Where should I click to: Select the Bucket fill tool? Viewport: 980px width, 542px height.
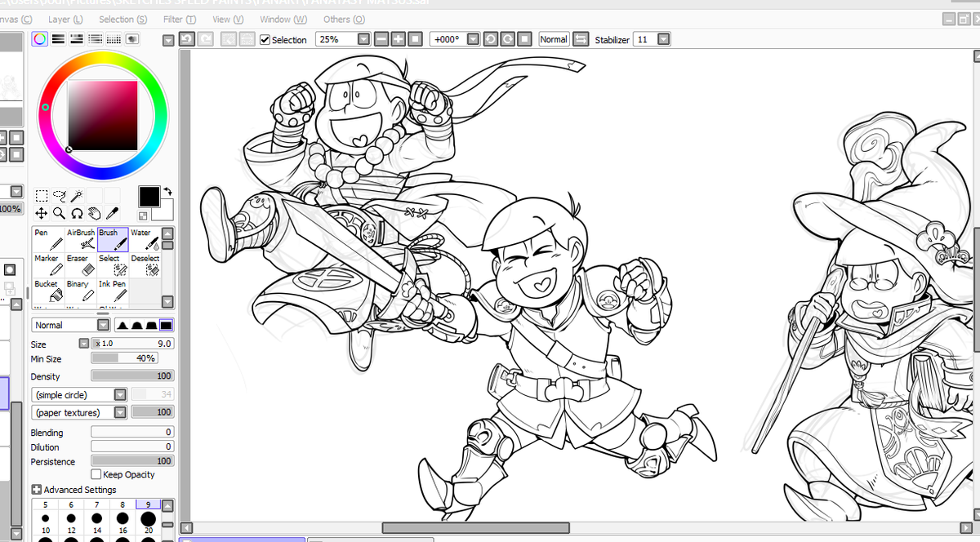tap(48, 291)
